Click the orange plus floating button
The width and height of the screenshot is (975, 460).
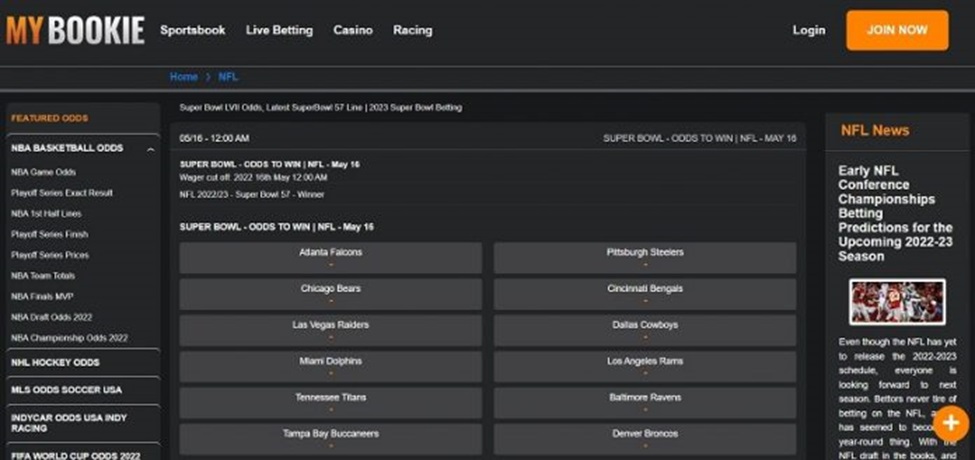coord(950,421)
